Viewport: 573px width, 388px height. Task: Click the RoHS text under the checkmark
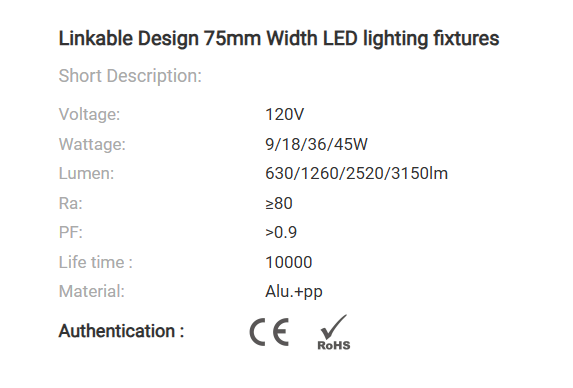334,345
